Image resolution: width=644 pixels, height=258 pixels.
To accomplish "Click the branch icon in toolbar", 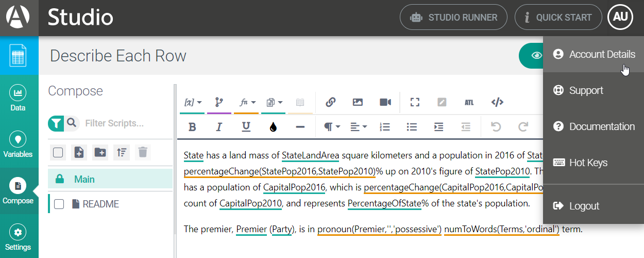I will (219, 102).
